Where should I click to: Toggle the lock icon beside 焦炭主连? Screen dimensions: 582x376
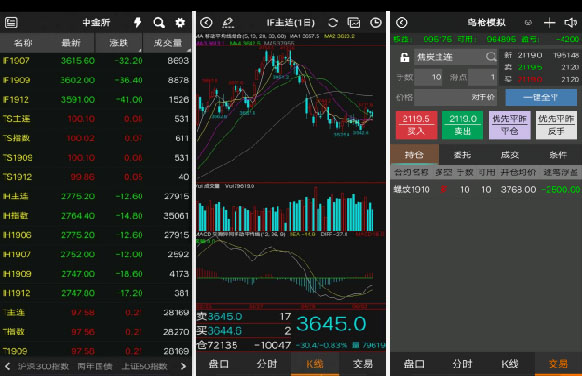point(404,57)
